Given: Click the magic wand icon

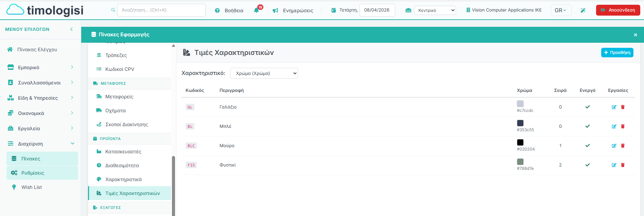Looking at the screenshot, I should tap(583, 10).
